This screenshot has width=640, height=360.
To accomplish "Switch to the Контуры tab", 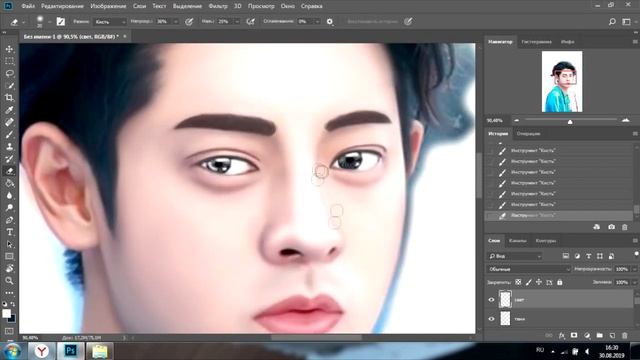I will point(545,240).
